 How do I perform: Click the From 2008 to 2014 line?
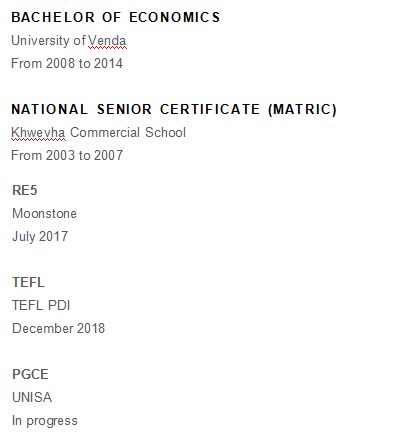(67, 63)
